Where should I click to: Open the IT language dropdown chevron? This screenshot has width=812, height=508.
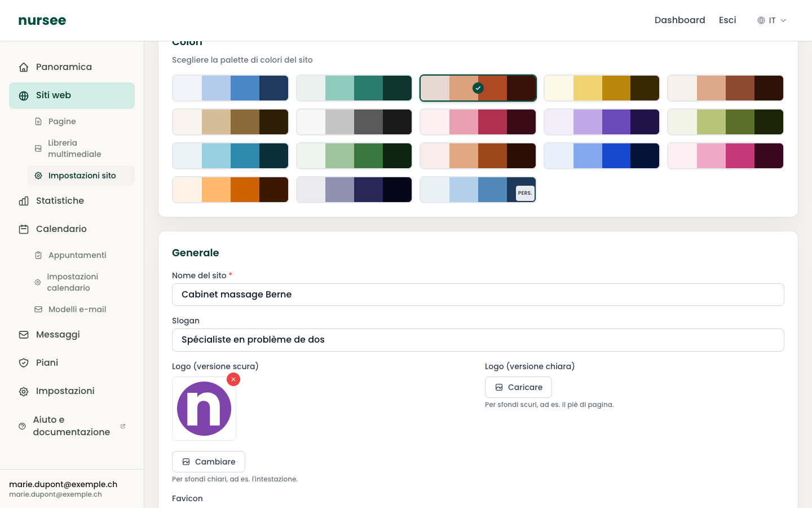pyautogui.click(x=783, y=20)
